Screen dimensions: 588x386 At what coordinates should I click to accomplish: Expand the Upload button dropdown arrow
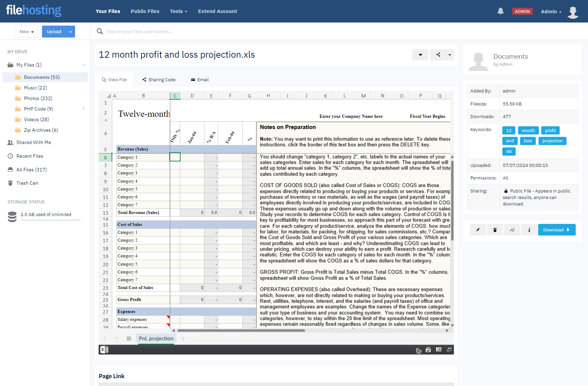tap(71, 32)
